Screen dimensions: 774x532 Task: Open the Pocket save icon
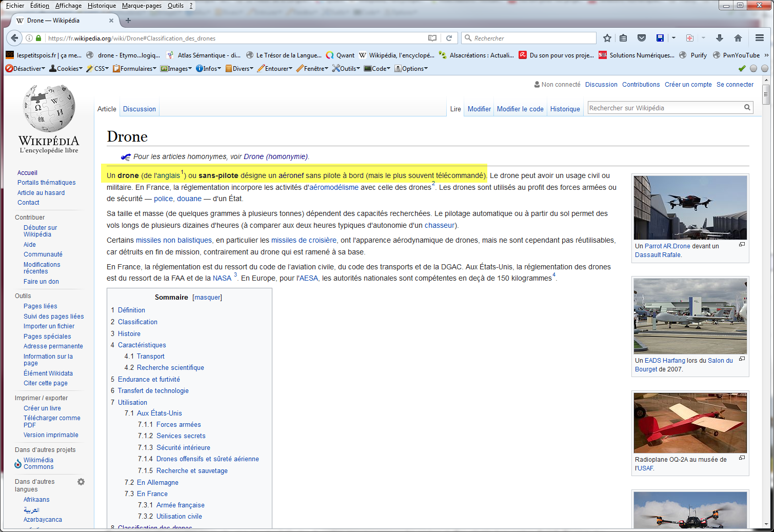coord(641,38)
